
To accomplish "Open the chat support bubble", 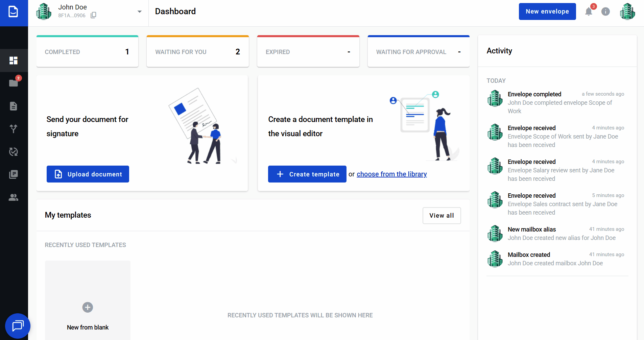I will 18,326.
